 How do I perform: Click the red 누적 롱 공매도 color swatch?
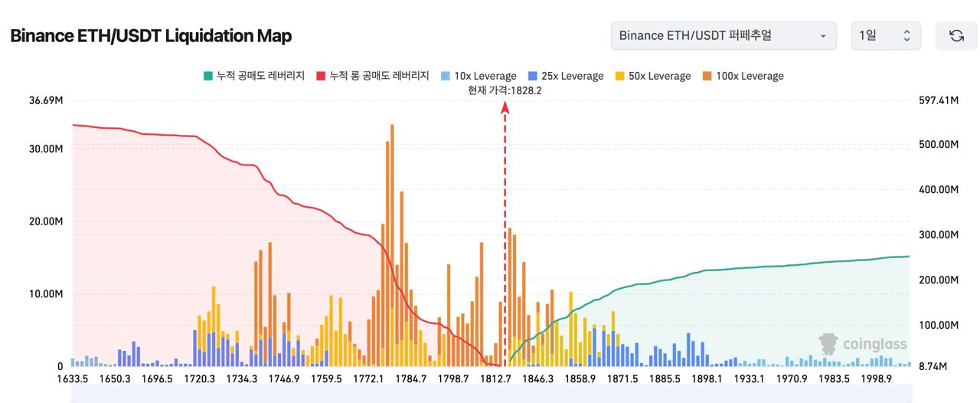[x=321, y=76]
